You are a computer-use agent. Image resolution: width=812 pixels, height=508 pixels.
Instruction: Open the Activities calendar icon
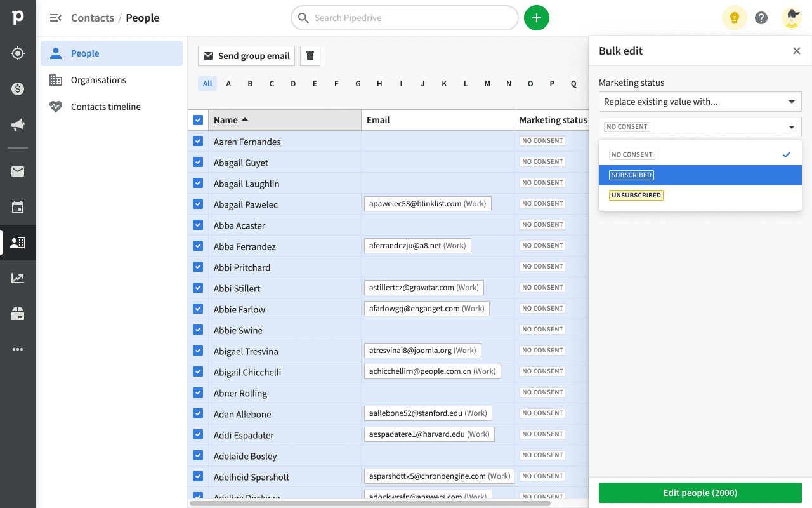pos(18,207)
